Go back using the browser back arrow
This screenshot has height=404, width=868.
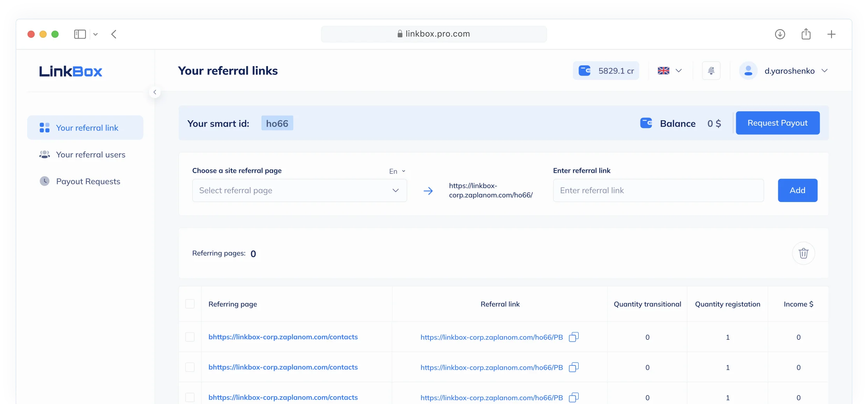(x=114, y=34)
